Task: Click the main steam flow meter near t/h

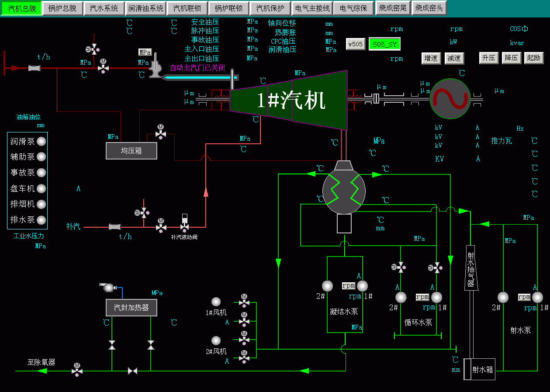Action: tap(34, 68)
